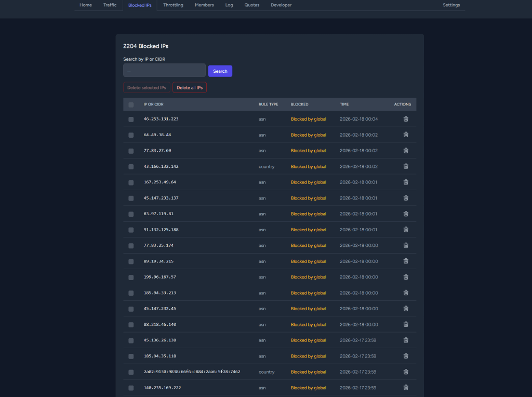Image resolution: width=532 pixels, height=397 pixels.
Task: Click the BLOCKED column header
Action: [x=300, y=104]
